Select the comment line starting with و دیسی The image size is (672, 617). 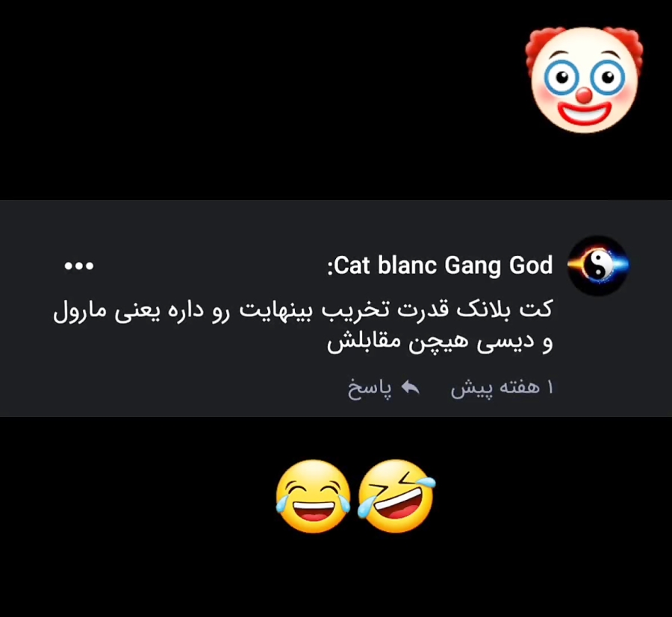440,343
